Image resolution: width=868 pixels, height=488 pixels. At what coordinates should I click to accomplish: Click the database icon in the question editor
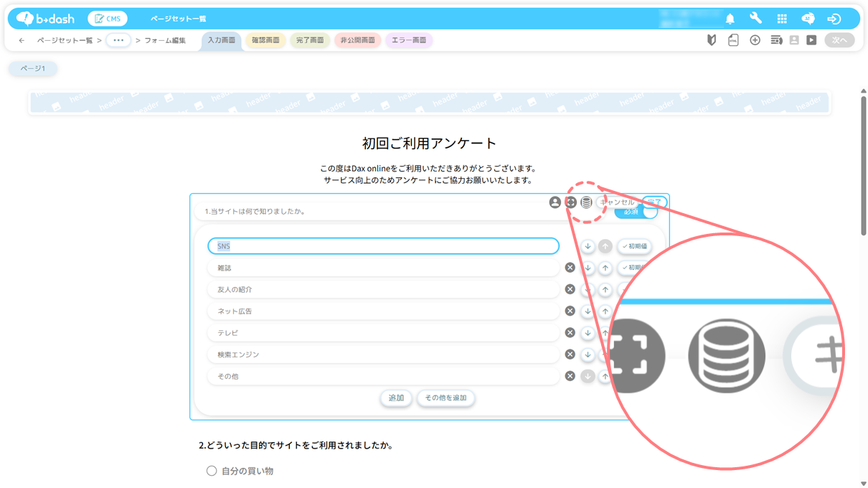click(x=586, y=202)
